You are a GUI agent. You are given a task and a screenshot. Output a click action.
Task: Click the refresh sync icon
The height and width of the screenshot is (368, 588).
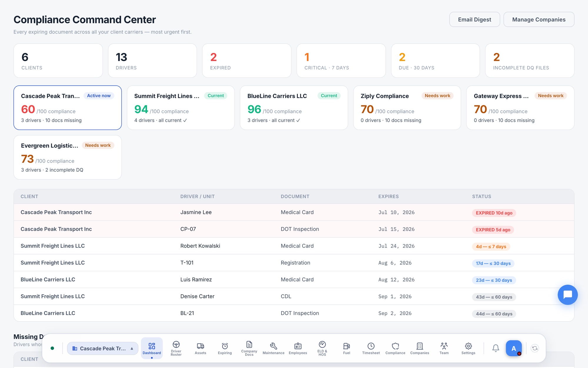point(535,348)
